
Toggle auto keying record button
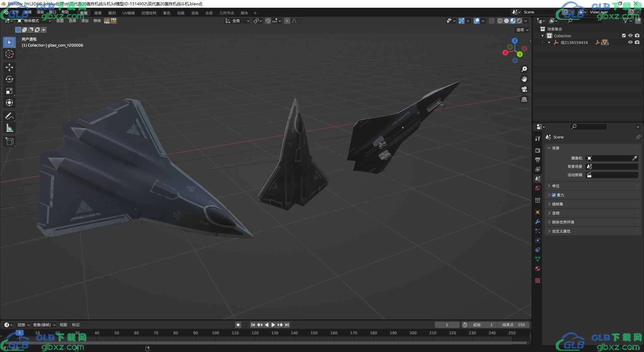tap(238, 325)
